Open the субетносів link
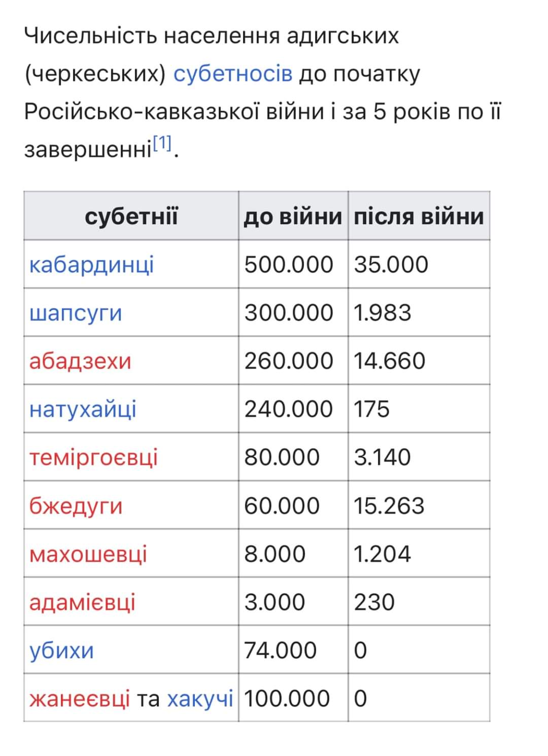The width and height of the screenshot is (548, 756). (233, 74)
